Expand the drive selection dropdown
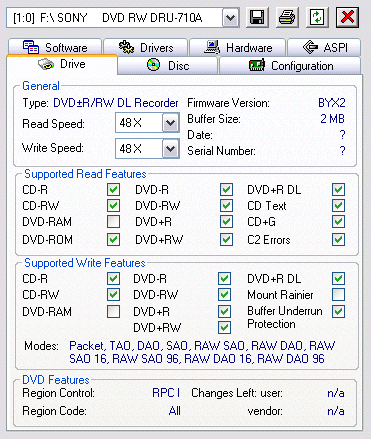 (x=231, y=18)
